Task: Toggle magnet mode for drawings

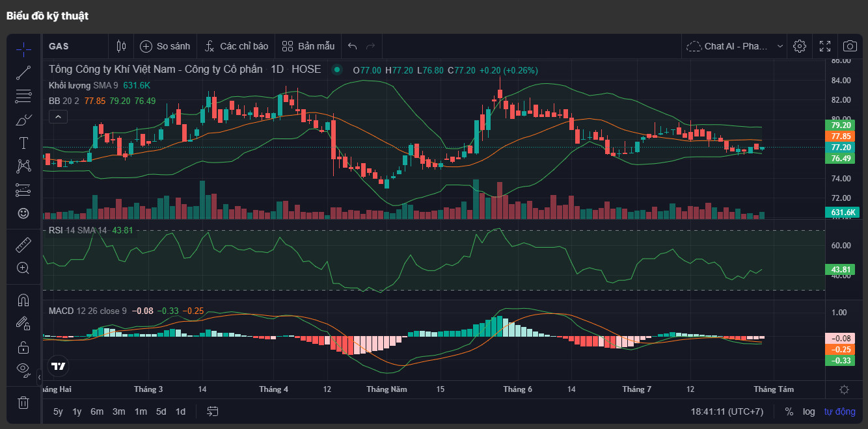Action: (x=23, y=300)
